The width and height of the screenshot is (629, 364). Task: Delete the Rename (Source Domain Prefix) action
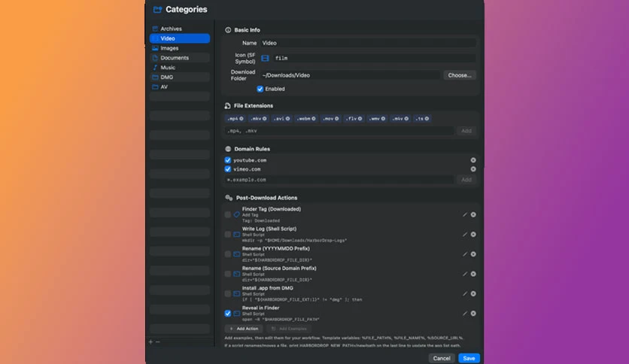473,275
